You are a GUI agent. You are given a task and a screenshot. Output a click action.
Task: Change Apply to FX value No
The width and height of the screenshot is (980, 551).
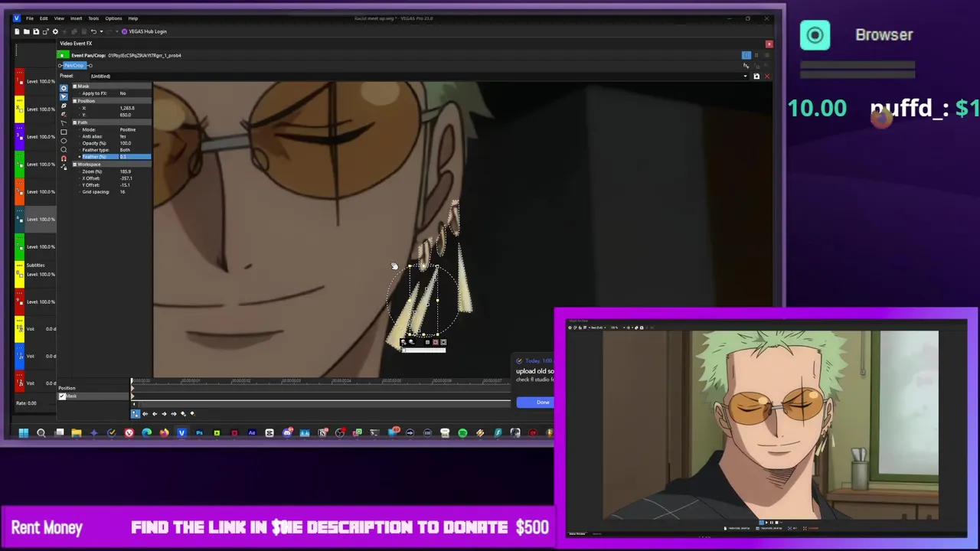(x=122, y=93)
